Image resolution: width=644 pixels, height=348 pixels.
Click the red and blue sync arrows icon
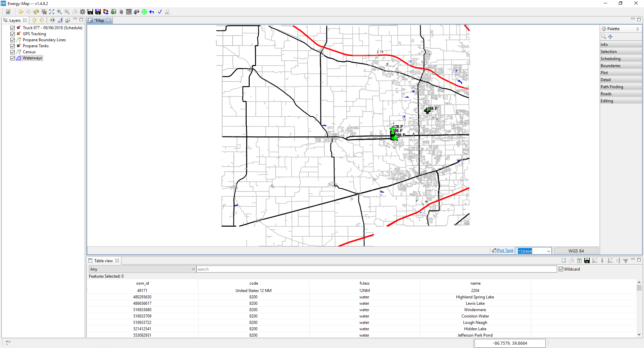tap(106, 12)
